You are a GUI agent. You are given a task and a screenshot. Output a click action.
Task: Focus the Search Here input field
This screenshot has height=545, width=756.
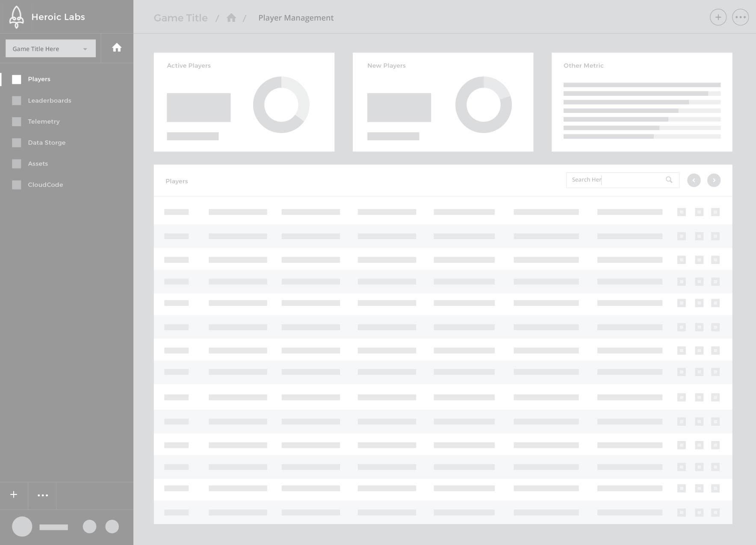click(616, 180)
